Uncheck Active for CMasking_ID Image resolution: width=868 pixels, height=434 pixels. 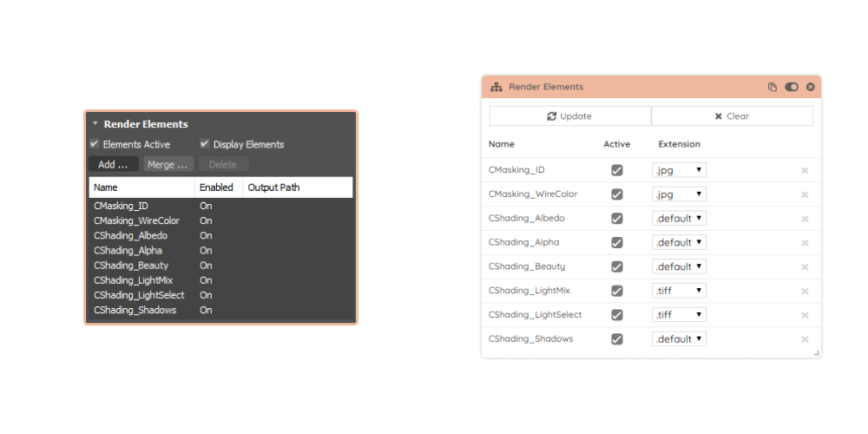[x=616, y=170]
